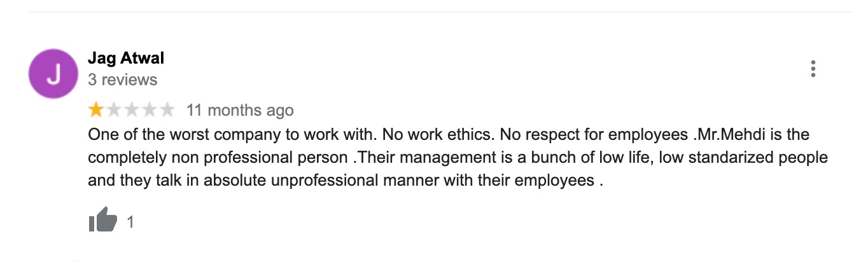Click the third grey rating star
Image resolution: width=868 pixels, height=262 pixels.
[132, 110]
